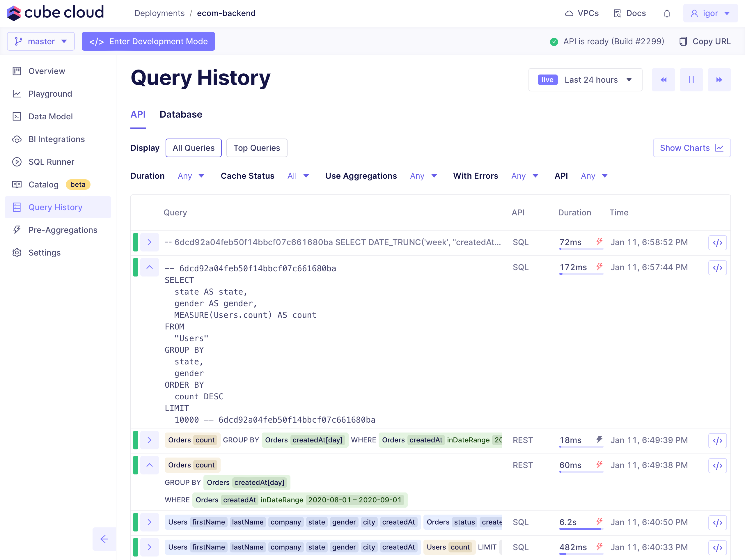The image size is (745, 560).
Task: Click the fast-forward time range icon
Action: pos(719,80)
